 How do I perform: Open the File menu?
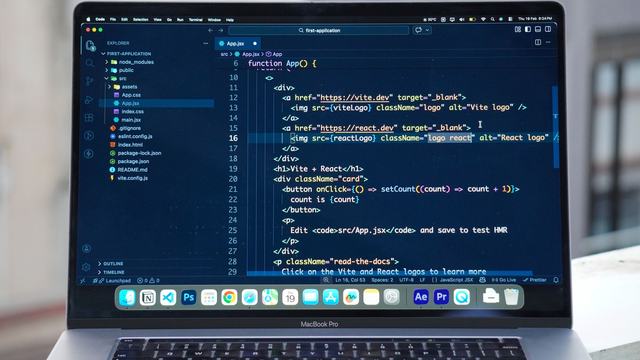click(x=113, y=19)
